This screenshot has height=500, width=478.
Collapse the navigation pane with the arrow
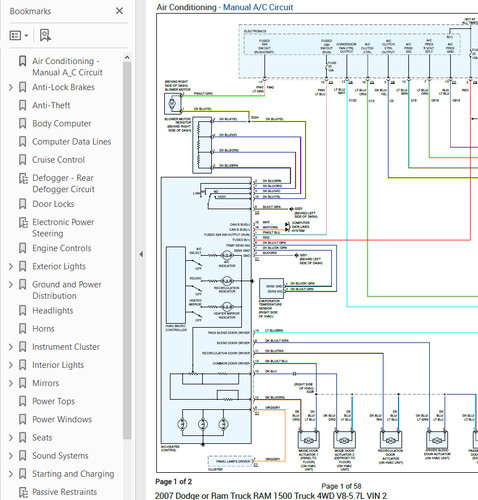pyautogui.click(x=141, y=254)
